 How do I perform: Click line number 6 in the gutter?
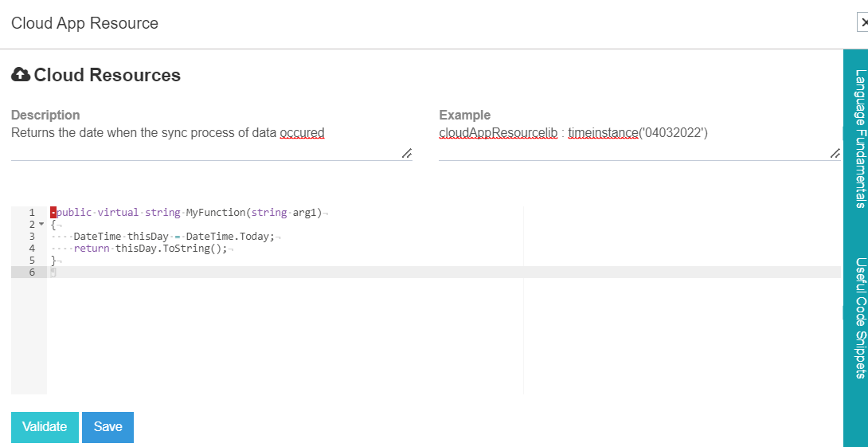coord(32,272)
